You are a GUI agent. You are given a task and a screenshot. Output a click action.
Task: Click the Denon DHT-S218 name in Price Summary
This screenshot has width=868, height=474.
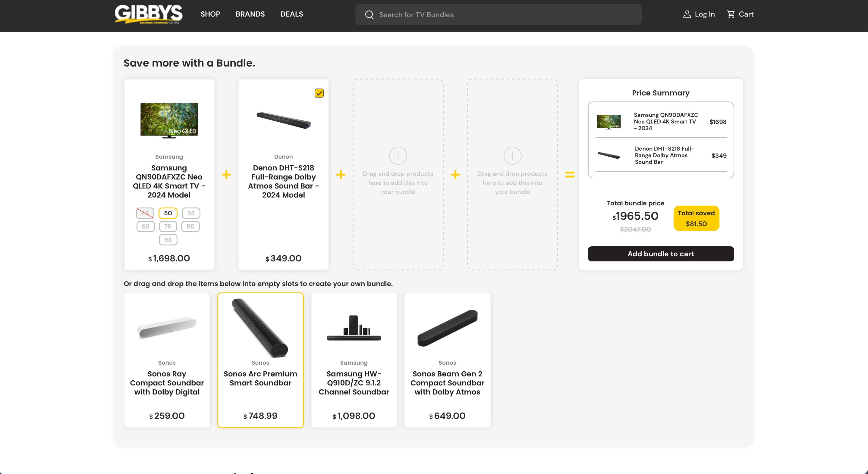[x=664, y=155]
